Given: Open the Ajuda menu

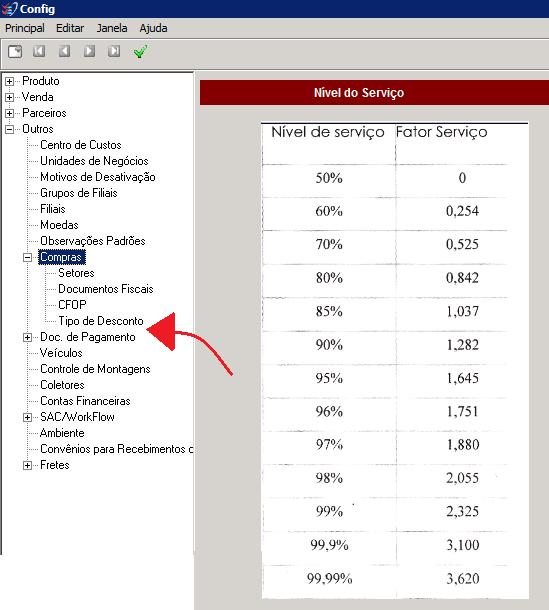Looking at the screenshot, I should (x=153, y=28).
